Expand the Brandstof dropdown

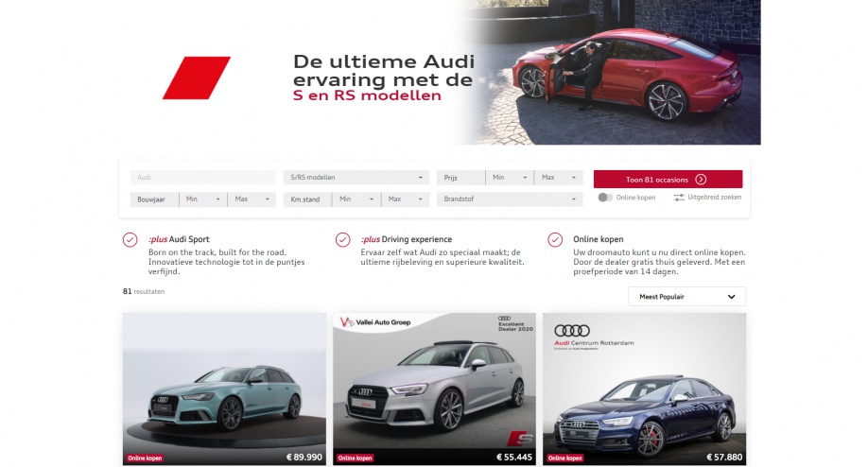[510, 199]
